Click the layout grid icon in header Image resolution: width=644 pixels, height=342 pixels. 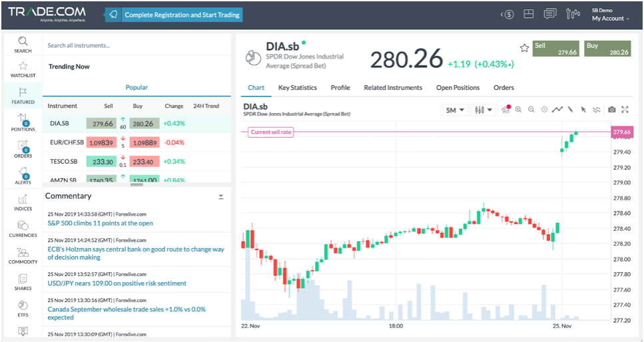point(529,14)
